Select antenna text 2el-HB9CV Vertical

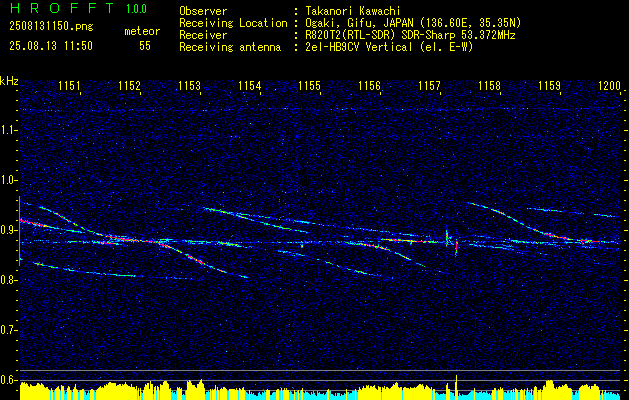point(359,47)
